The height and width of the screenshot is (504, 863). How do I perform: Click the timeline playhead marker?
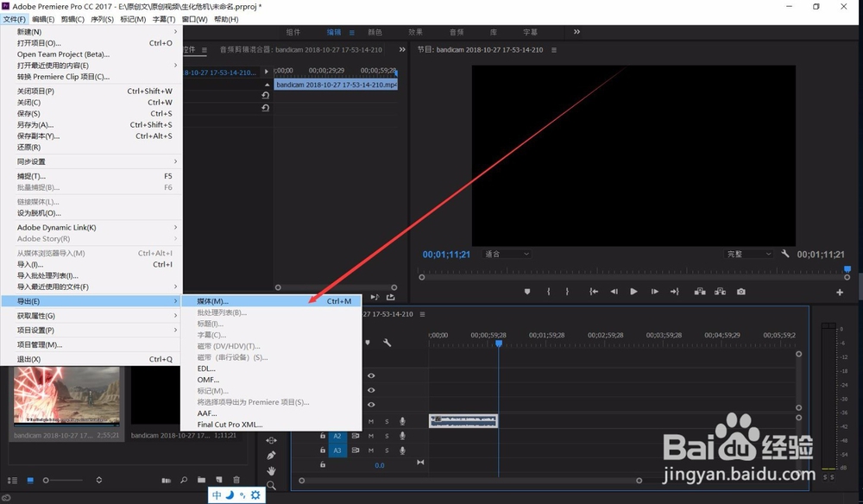coord(499,343)
